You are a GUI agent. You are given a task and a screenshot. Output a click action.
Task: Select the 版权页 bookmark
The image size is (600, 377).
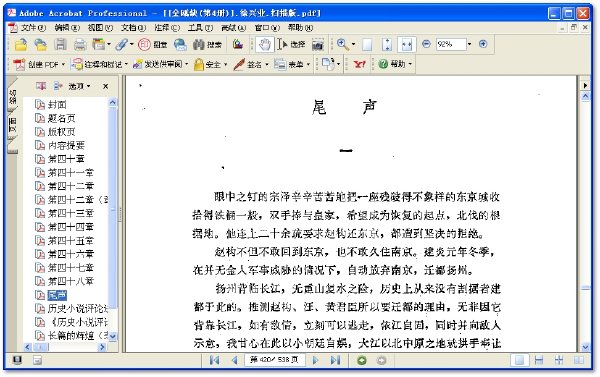pos(61,132)
